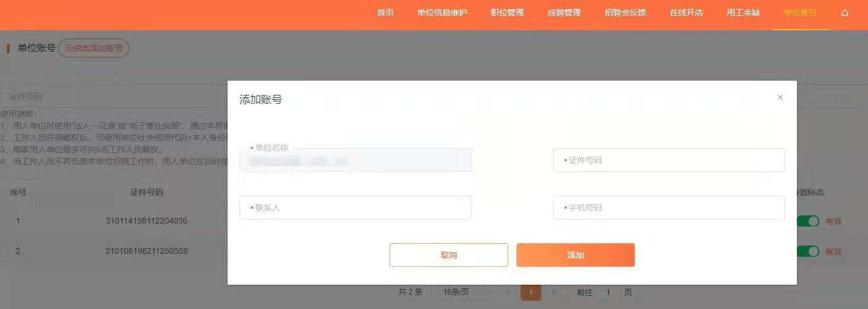The height and width of the screenshot is (309, 868).
Task: Close the 添加账号 dialog with X
Action: point(780,97)
